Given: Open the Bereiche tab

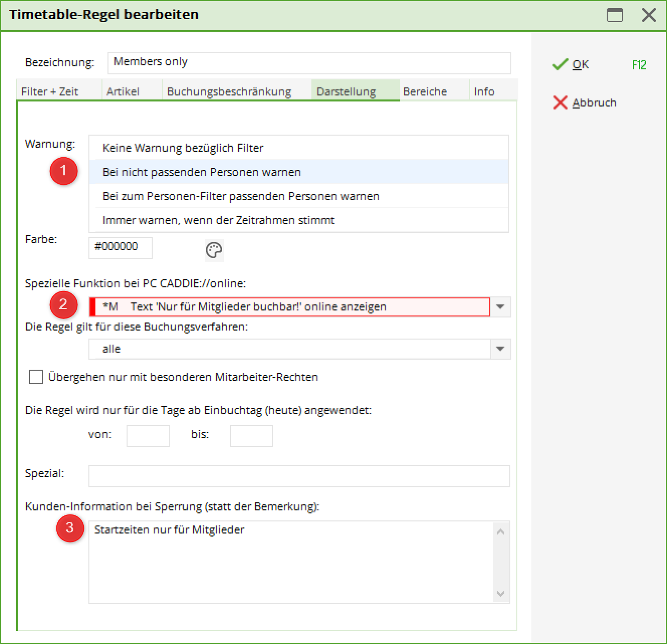Looking at the screenshot, I should [425, 91].
